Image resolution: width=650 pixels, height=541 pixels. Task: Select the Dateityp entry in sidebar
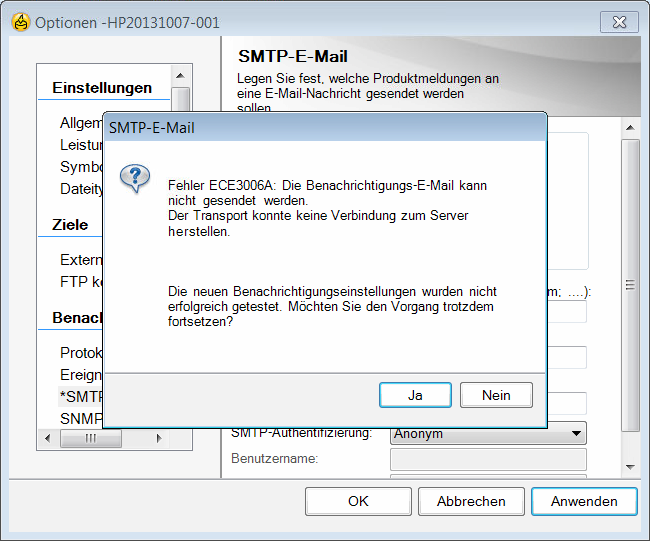[81, 189]
